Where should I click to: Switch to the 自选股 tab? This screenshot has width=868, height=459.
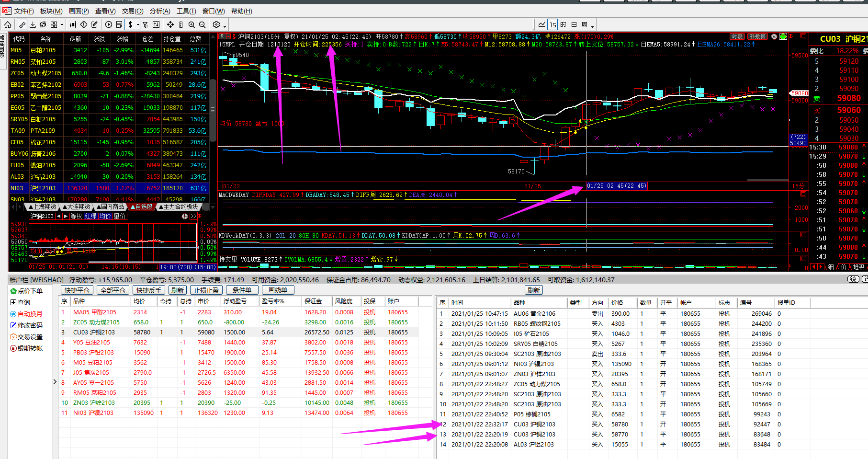click(142, 207)
